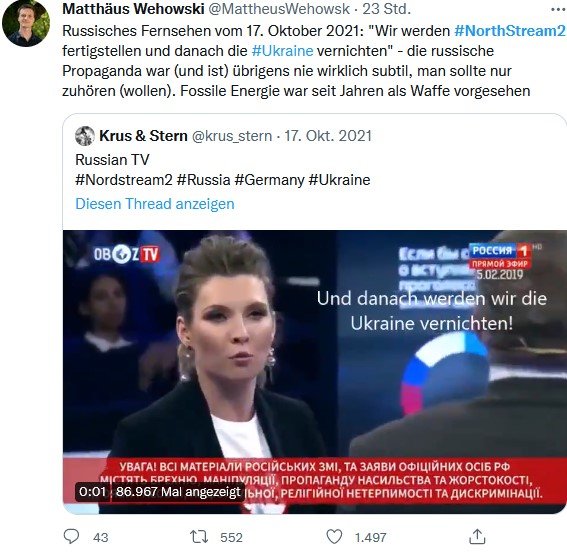Click the #NorthStream2 hashtag link
This screenshot has width=567, height=555.
(510, 31)
